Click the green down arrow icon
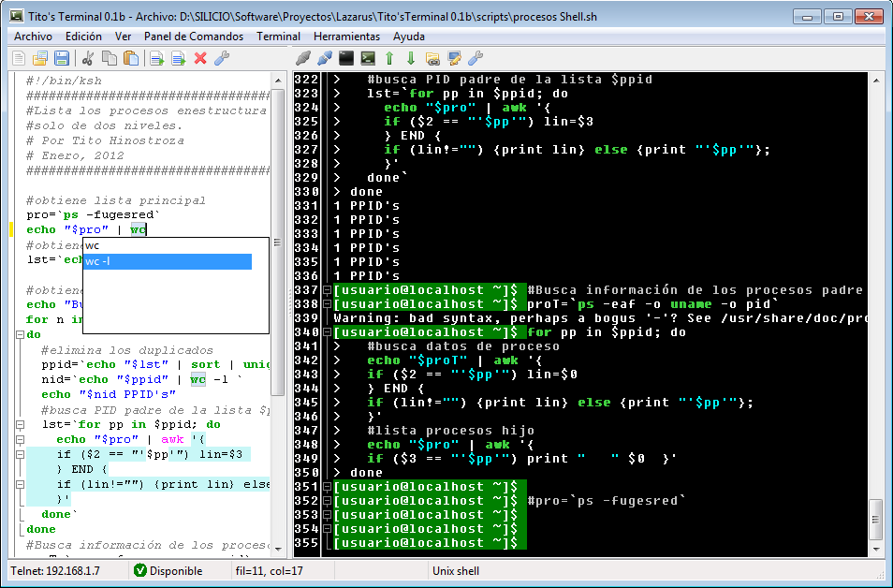 click(411, 59)
